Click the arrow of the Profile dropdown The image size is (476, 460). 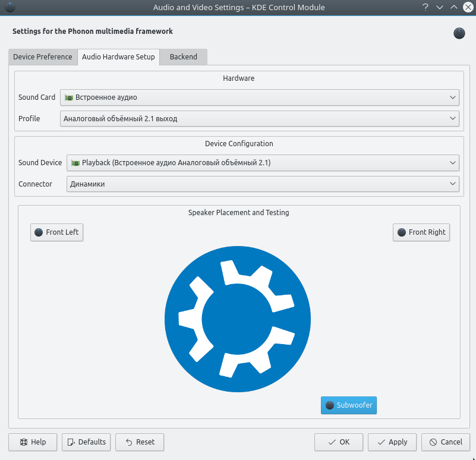(453, 119)
